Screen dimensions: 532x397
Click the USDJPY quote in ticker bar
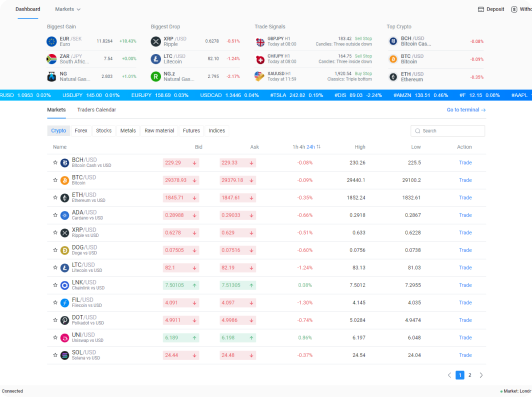tap(91, 95)
